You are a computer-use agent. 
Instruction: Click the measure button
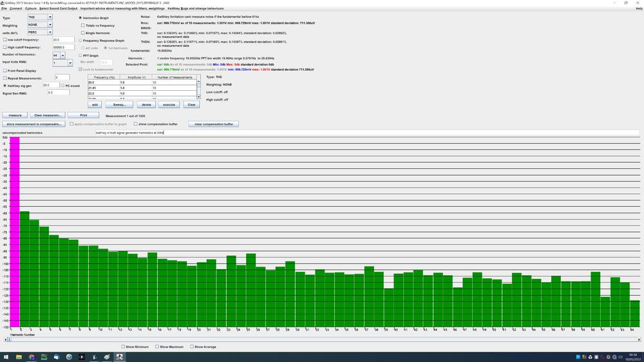coord(15,115)
